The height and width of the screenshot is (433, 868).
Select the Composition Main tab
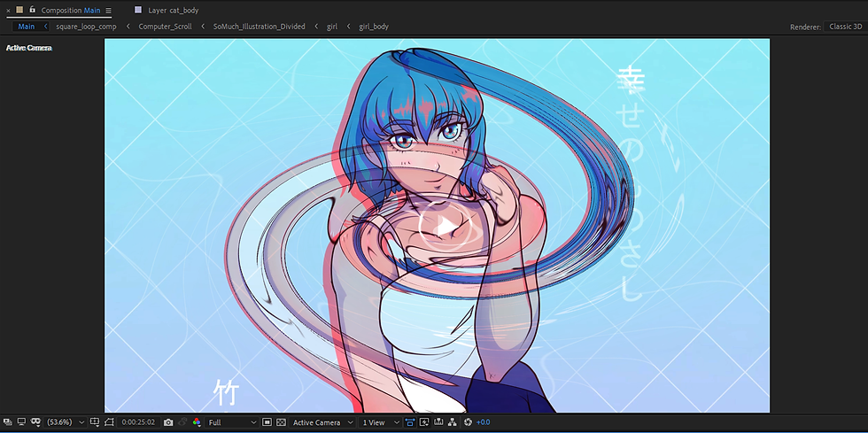(x=71, y=11)
